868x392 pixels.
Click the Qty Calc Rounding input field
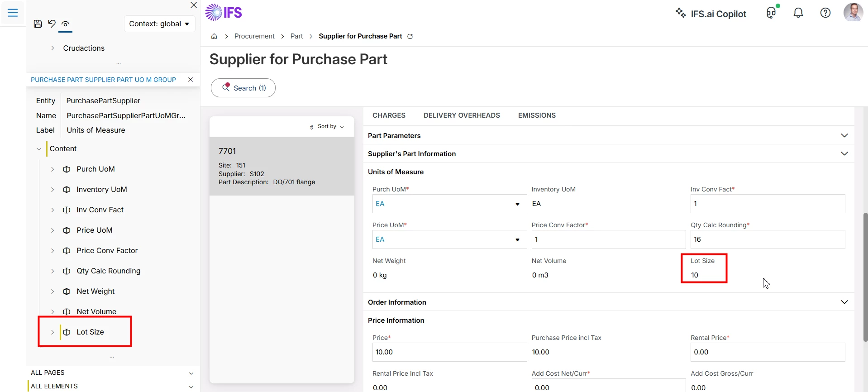tap(768, 239)
